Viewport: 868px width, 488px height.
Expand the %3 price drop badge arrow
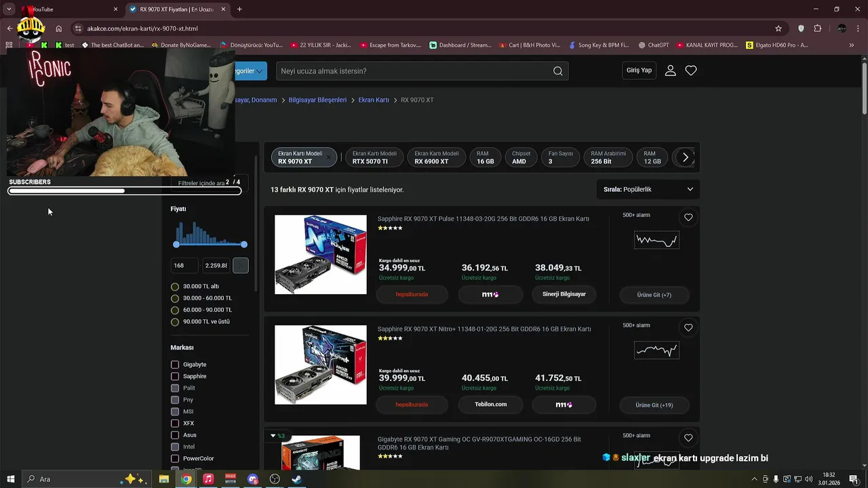[273, 436]
